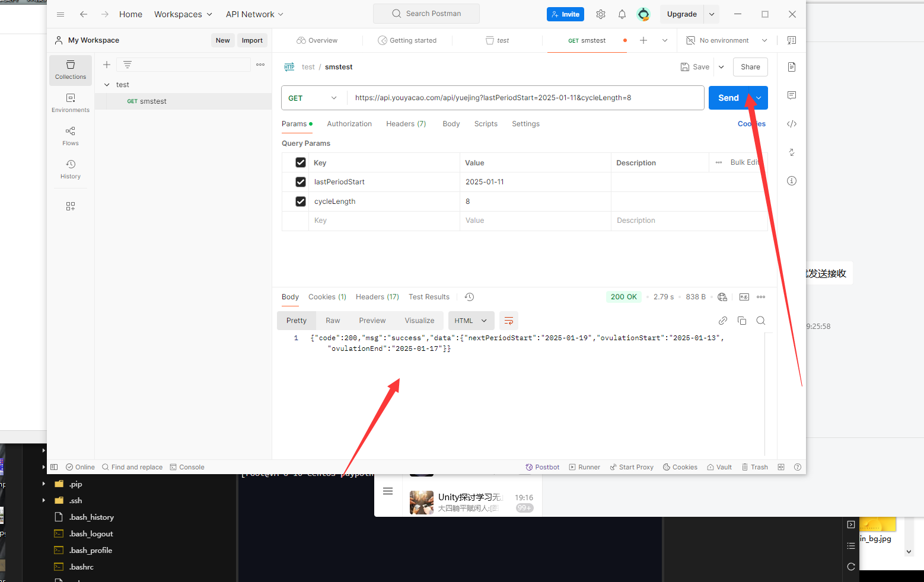The height and width of the screenshot is (582, 924).
Task: Click the Invite button
Action: (x=565, y=14)
